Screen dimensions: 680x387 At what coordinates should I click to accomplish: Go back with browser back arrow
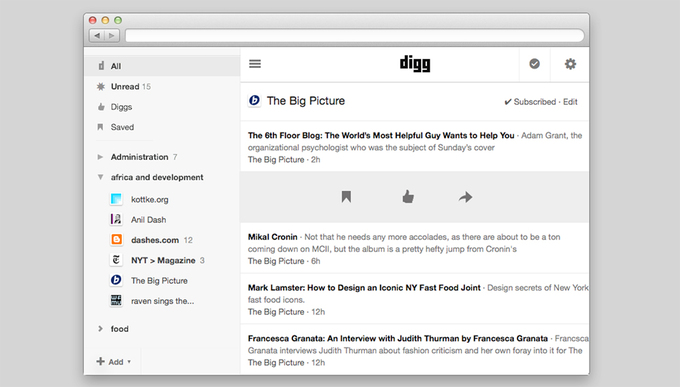(x=97, y=36)
